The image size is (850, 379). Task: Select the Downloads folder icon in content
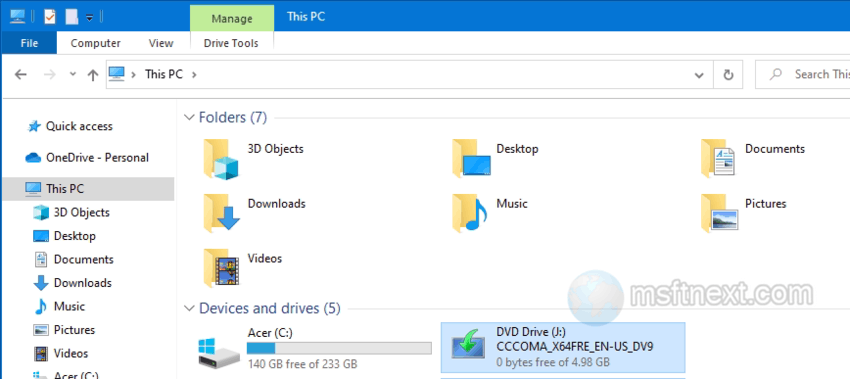click(221, 214)
